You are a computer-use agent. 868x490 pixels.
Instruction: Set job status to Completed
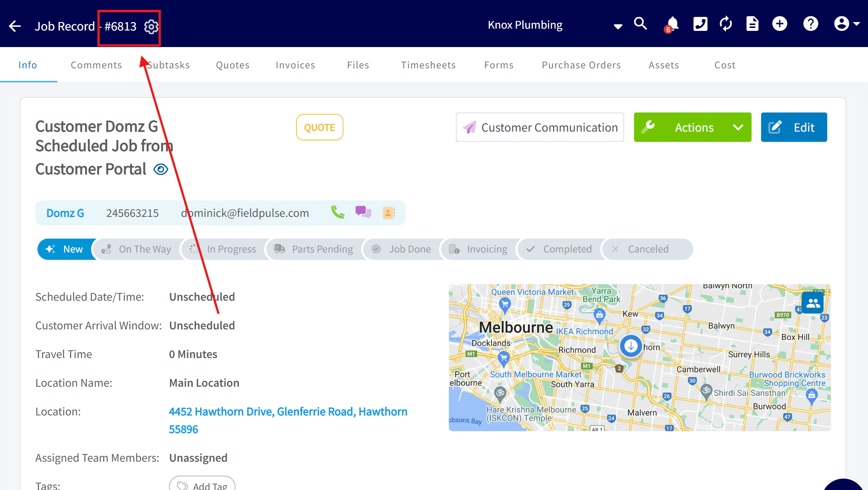559,249
